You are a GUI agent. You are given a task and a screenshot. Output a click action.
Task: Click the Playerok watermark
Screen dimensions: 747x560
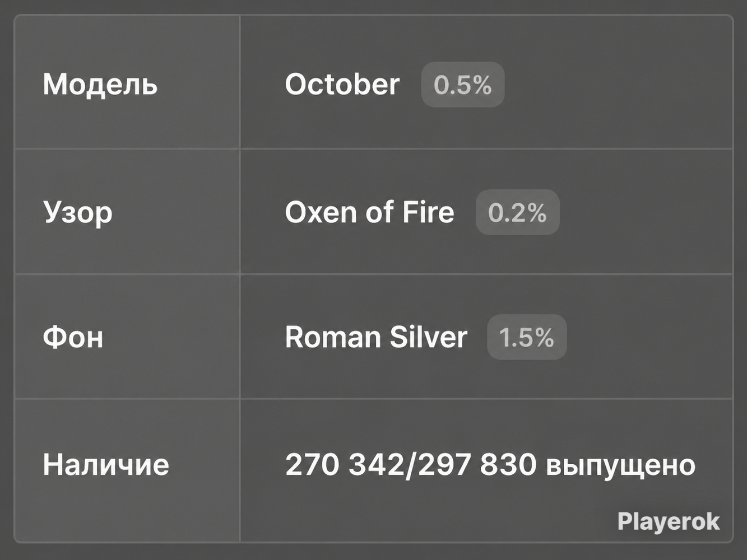tap(668, 521)
